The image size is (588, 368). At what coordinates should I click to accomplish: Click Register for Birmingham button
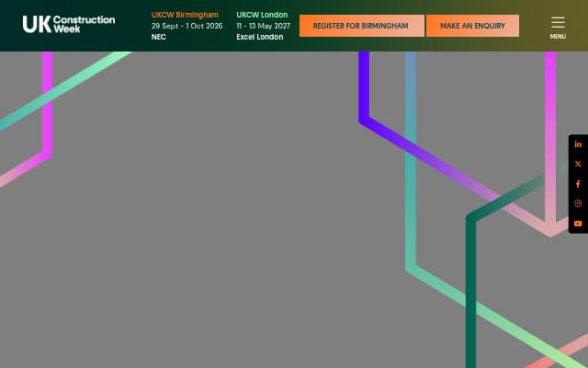point(362,26)
